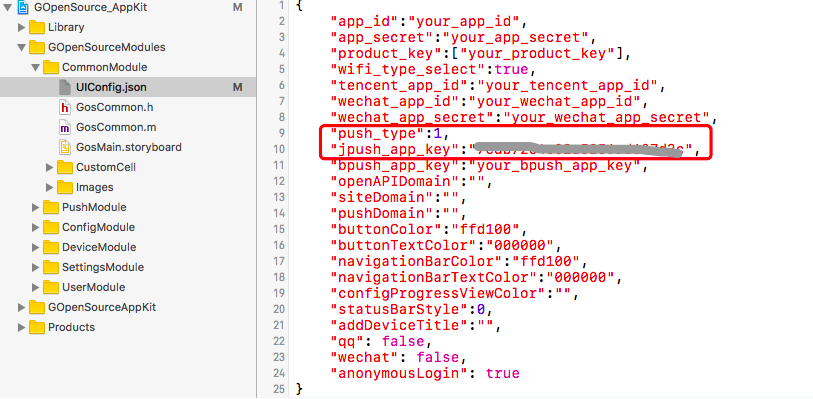Expand the CustomCell folder
813x399 pixels.
tap(50, 167)
